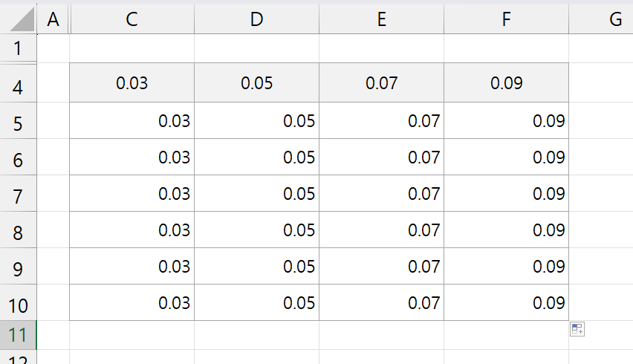Select column A header
The image size is (633, 364).
tap(53, 19)
